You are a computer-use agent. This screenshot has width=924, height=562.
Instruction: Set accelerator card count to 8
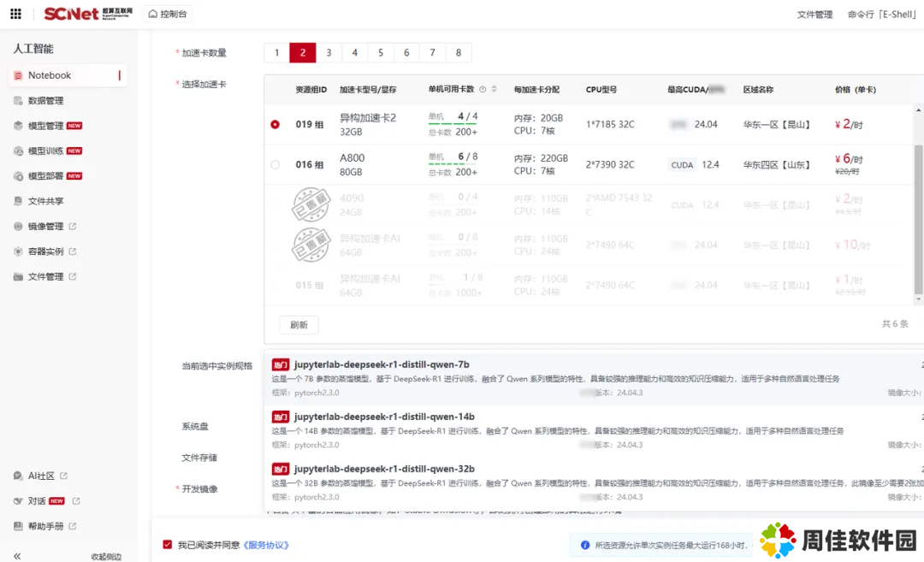[x=459, y=52]
